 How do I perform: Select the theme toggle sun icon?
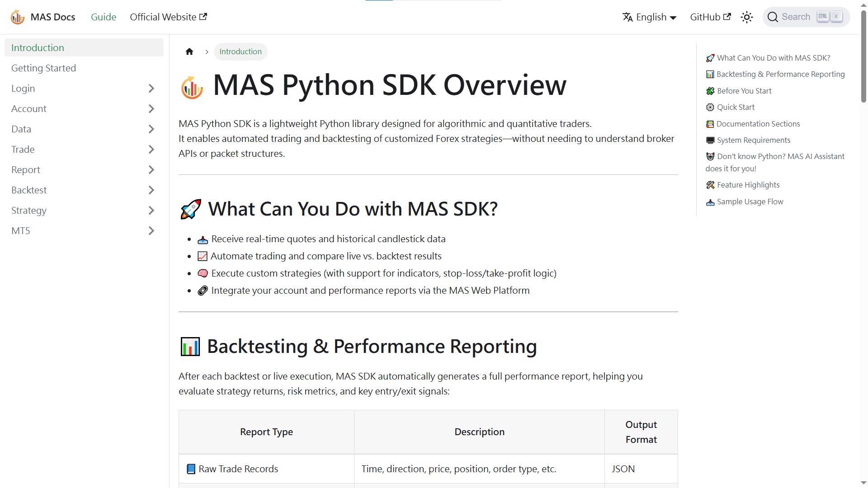[747, 17]
